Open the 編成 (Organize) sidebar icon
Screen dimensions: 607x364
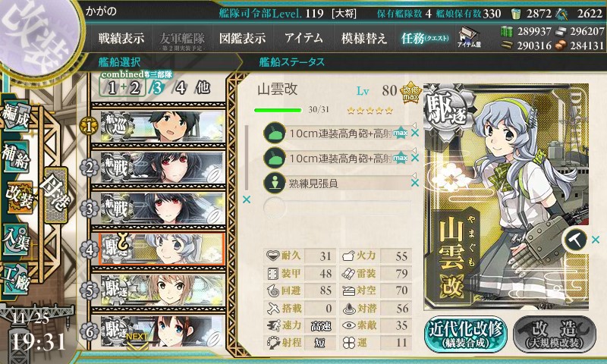point(16,117)
